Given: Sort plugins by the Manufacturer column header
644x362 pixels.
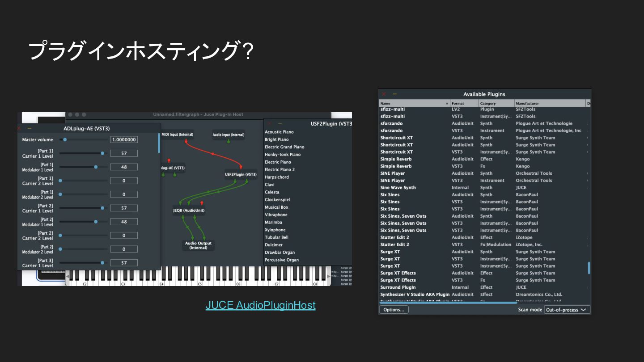Looking at the screenshot, I should click(551, 103).
